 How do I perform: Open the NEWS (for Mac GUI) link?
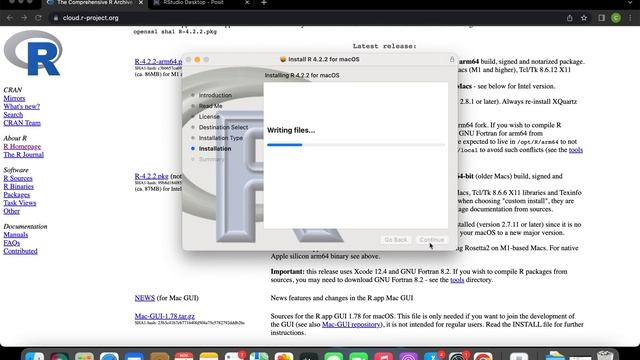145,298
